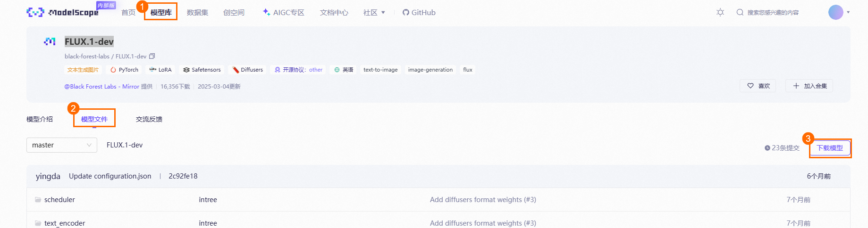Focus the 搜索您感兴趣的内容 search field
Viewport: 868px width, 228px height.
[x=773, y=13]
